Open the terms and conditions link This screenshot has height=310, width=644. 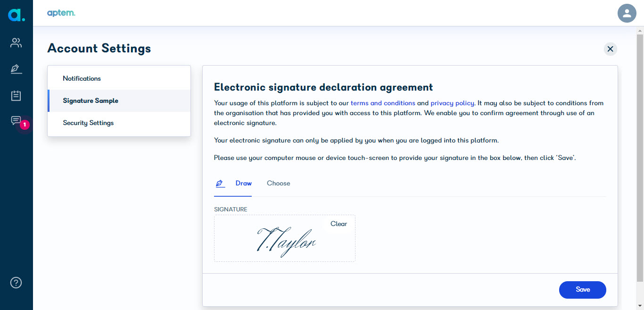383,103
